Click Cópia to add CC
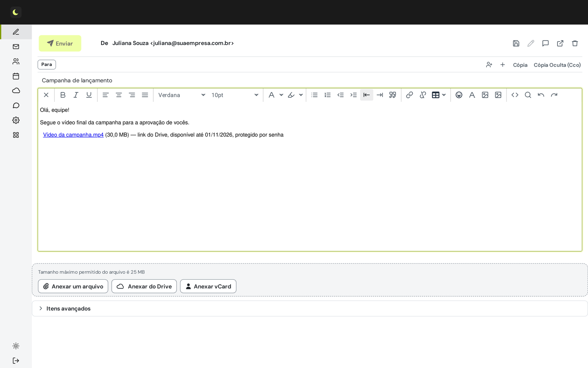 click(520, 65)
